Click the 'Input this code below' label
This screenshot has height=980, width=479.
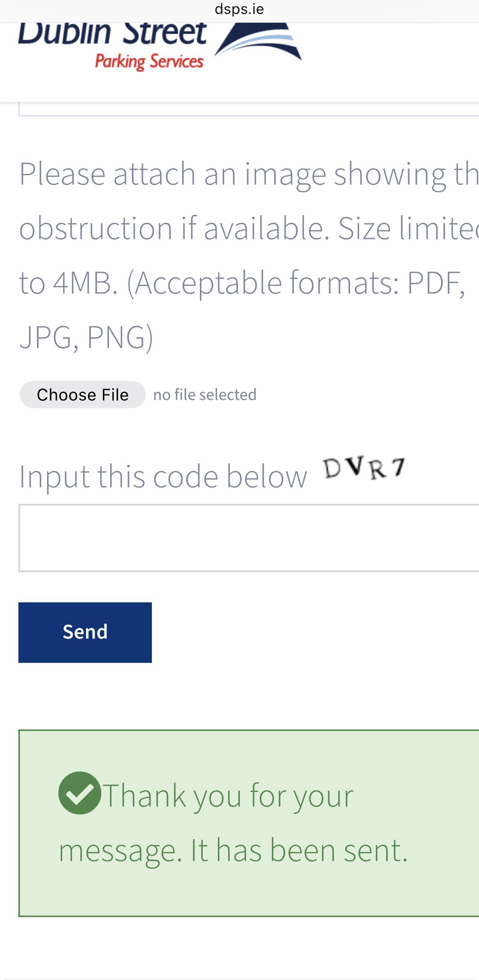(163, 476)
